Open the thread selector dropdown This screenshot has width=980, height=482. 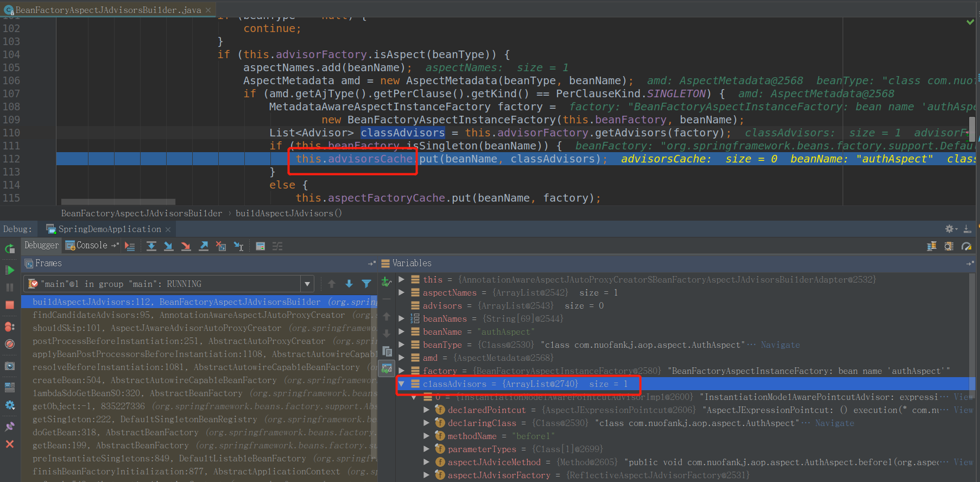pyautogui.click(x=307, y=284)
